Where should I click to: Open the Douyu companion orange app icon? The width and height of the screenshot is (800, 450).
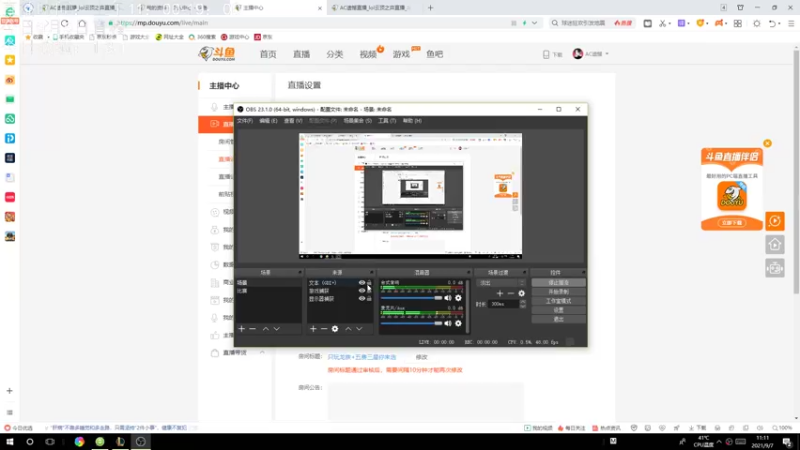(732, 196)
